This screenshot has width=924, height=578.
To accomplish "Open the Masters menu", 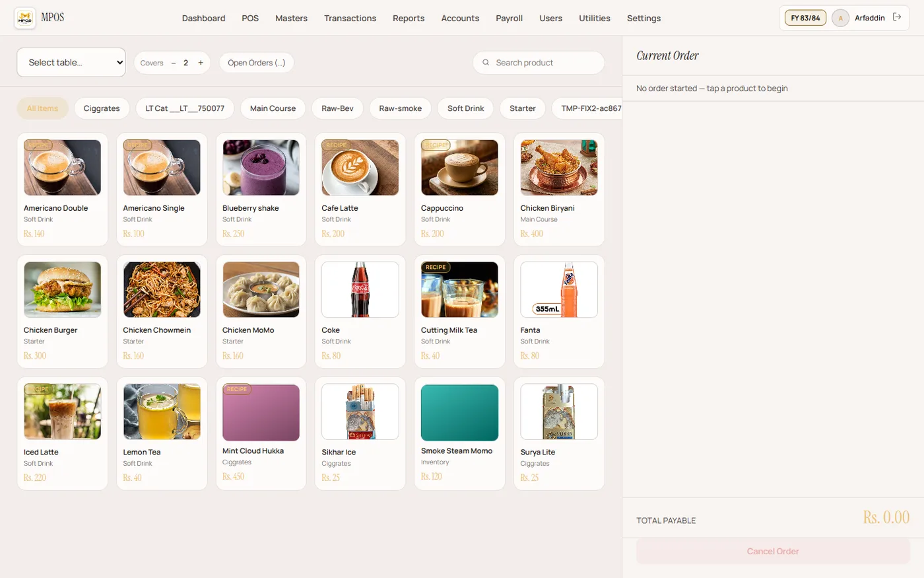I will tap(292, 18).
